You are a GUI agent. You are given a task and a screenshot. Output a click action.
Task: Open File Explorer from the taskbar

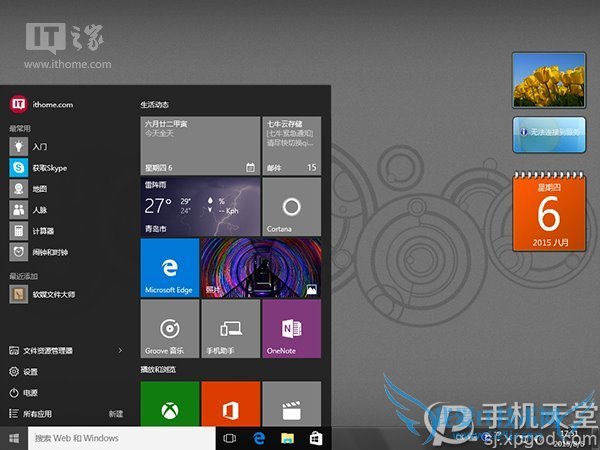[x=287, y=438]
